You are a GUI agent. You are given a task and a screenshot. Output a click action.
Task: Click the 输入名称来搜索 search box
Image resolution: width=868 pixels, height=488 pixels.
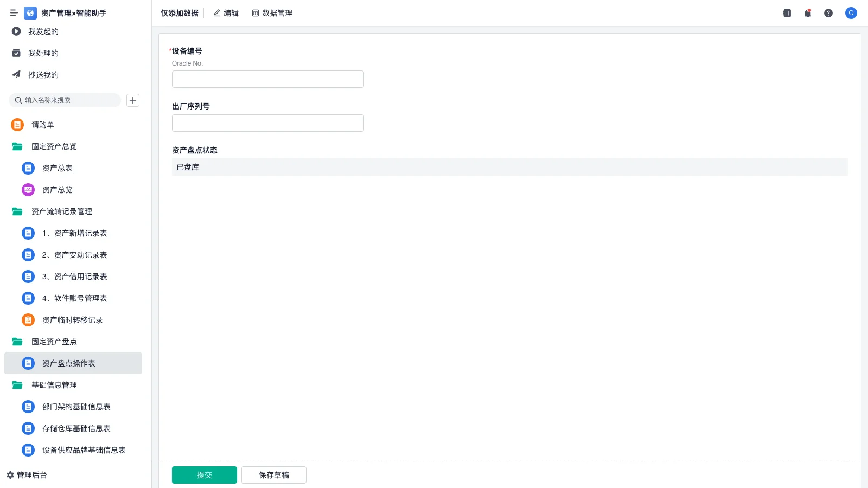65,100
